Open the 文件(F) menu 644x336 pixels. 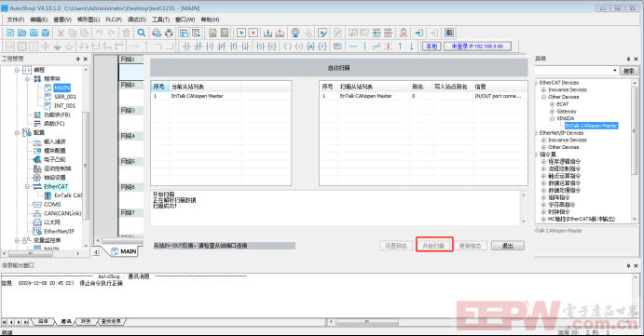pyautogui.click(x=16, y=20)
